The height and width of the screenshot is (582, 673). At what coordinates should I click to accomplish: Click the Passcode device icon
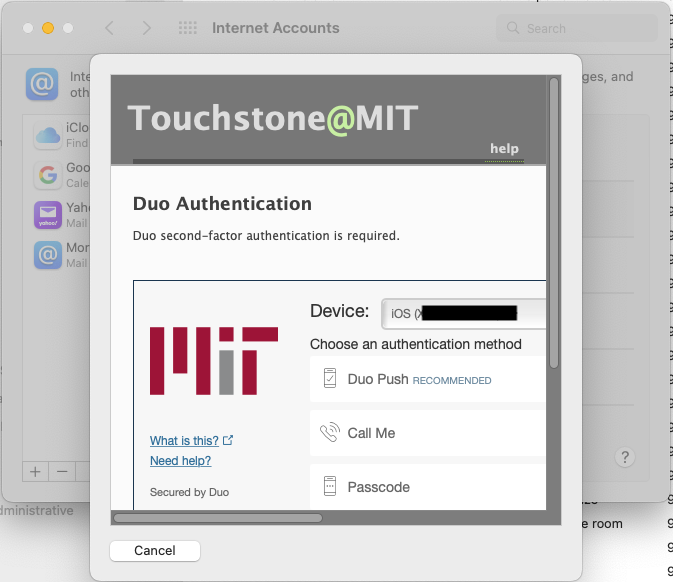(330, 486)
